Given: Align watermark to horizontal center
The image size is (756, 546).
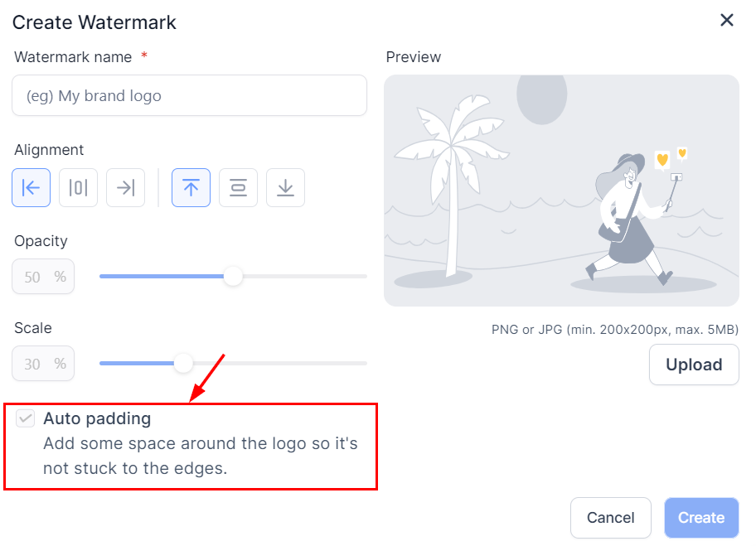Looking at the screenshot, I should point(78,188).
